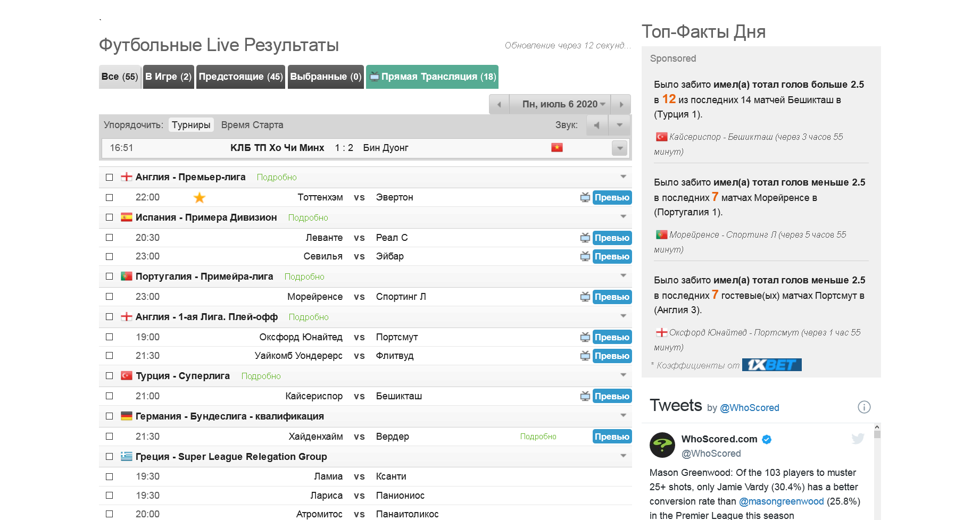Click the sound speaker icon
Viewport: 980px width, 520px height.
point(597,125)
